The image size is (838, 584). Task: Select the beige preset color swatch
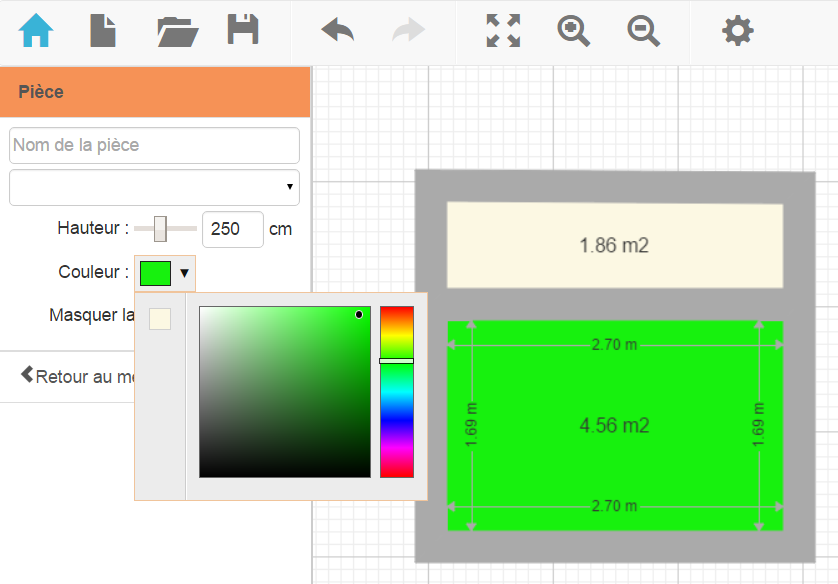click(160, 319)
